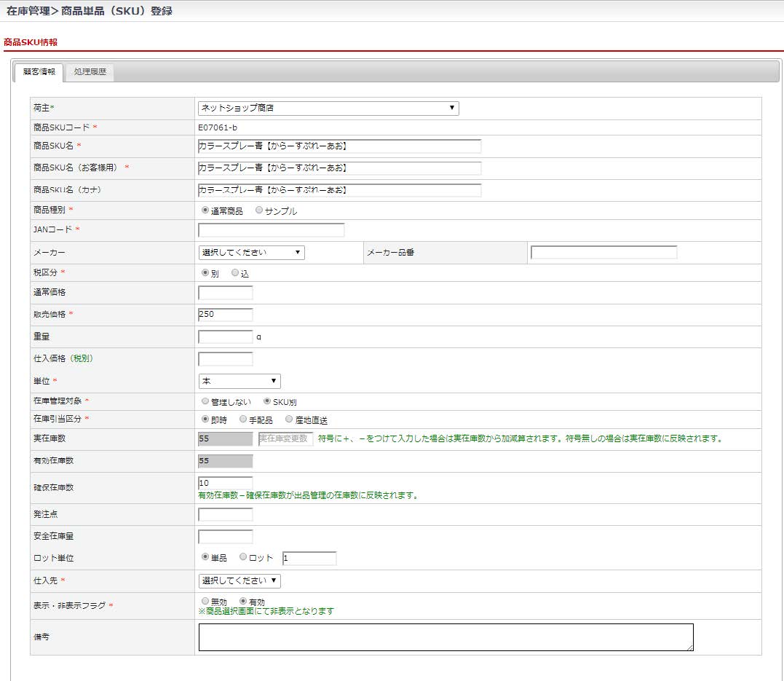Open the 単位 dropdown
784x681 pixels.
coord(239,381)
